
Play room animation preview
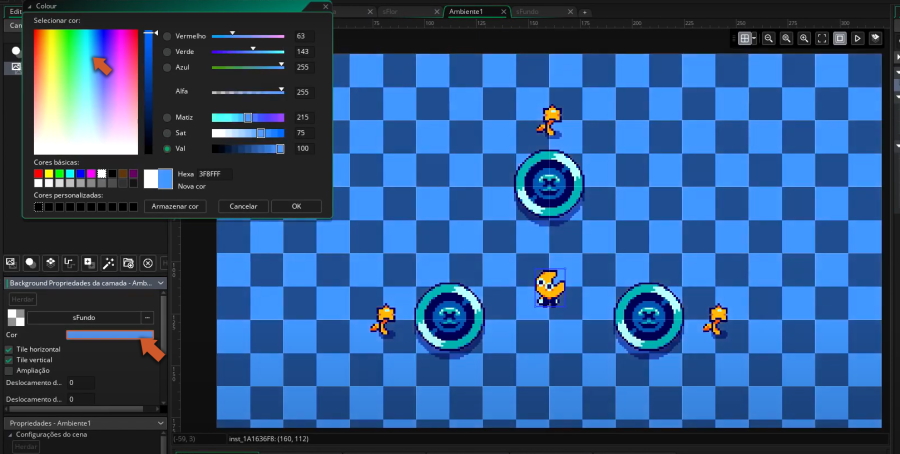coord(858,38)
